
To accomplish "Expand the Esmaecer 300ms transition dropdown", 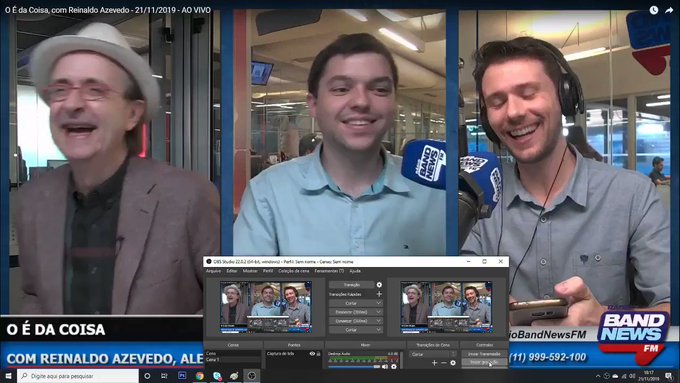I will coord(356,312).
